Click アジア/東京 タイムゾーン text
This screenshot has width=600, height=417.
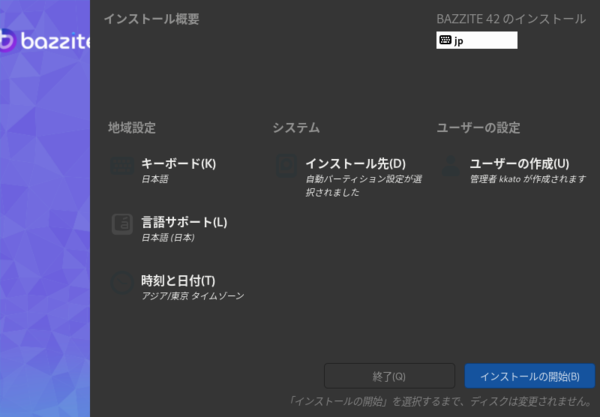coord(193,296)
